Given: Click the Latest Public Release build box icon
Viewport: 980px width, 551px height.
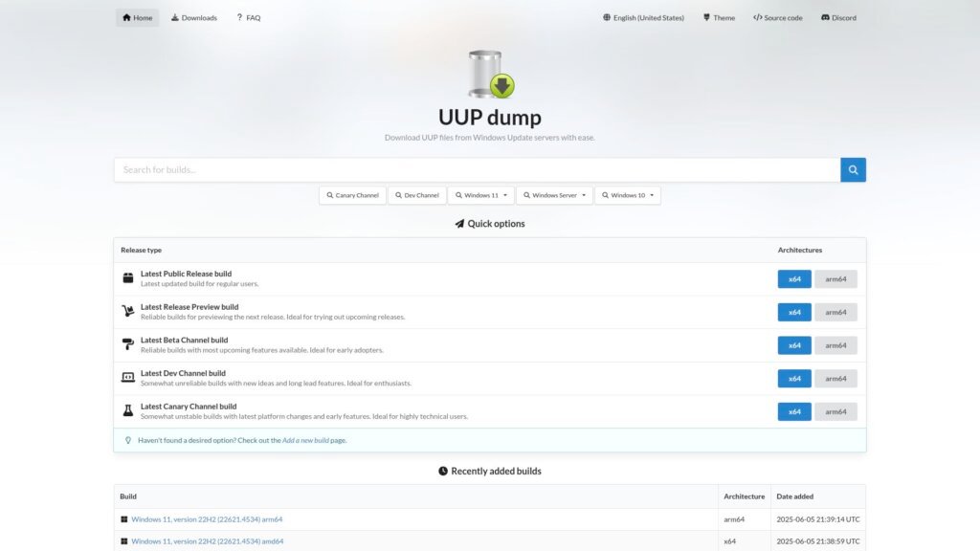Looking at the screenshot, I should pos(128,278).
